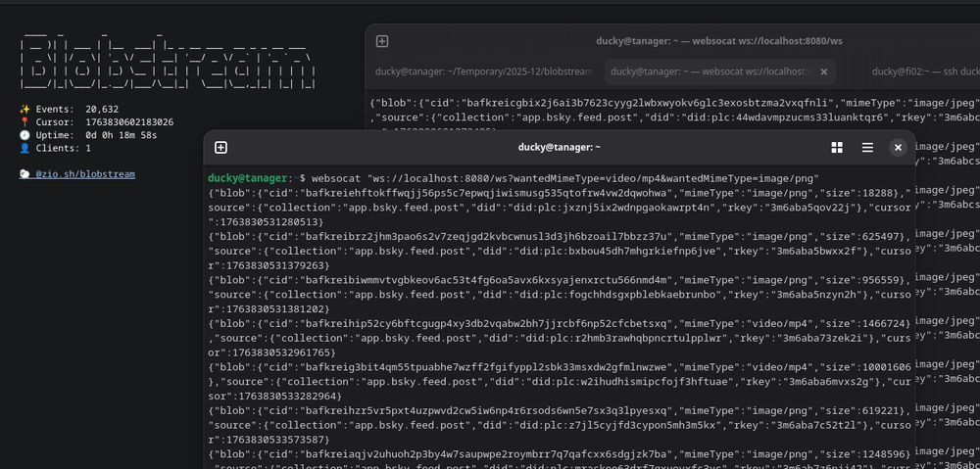The height and width of the screenshot is (469, 980).
Task: Click the websocat wantedMimeType command text
Action: click(565, 178)
